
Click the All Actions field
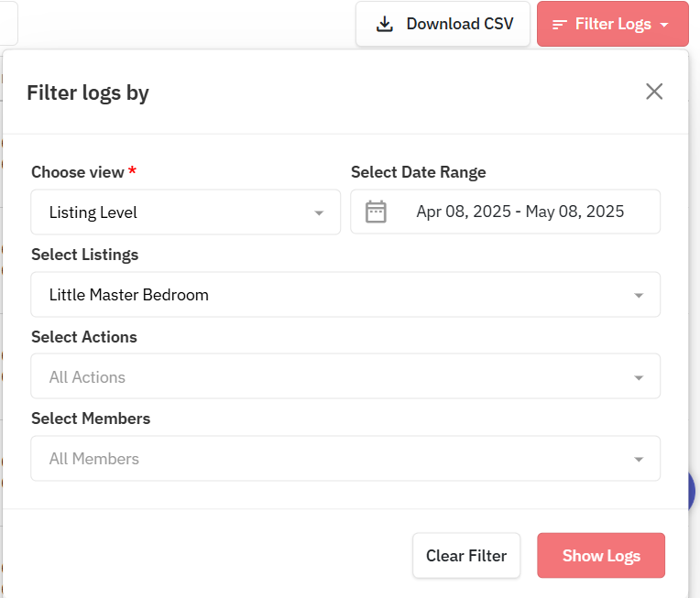click(345, 376)
